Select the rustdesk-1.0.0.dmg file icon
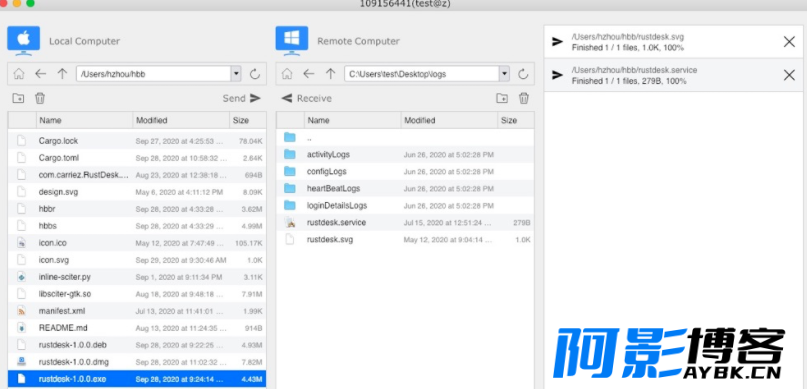The image size is (807, 389). click(x=22, y=362)
